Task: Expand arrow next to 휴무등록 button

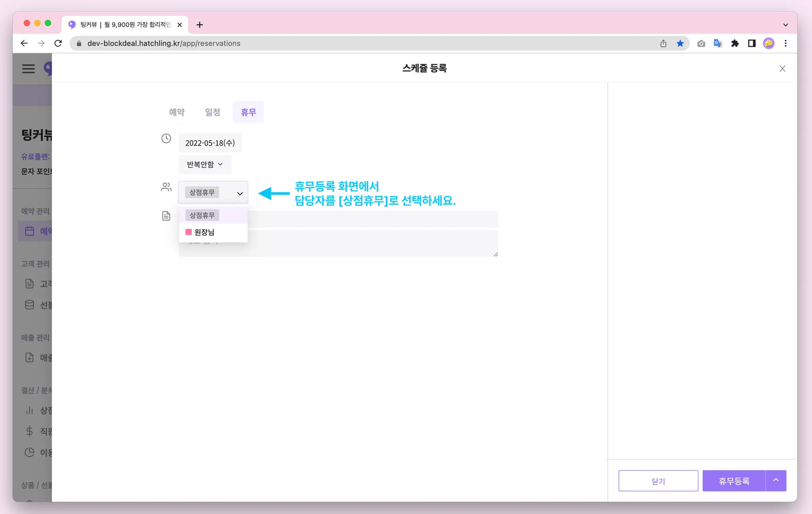Action: pos(776,480)
